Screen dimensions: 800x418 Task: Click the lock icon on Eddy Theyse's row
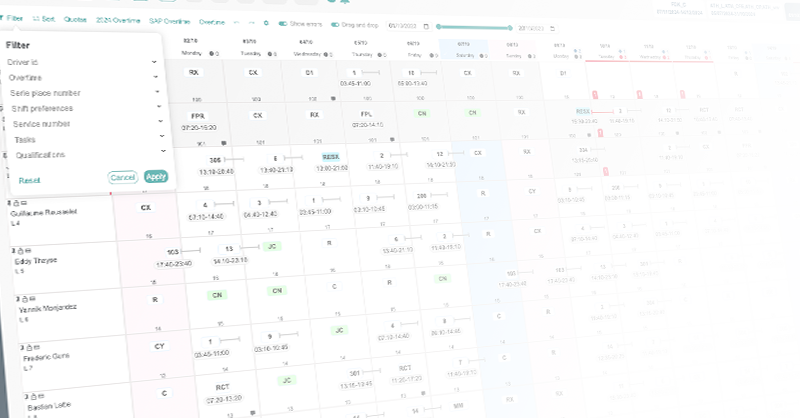[x=20, y=251]
